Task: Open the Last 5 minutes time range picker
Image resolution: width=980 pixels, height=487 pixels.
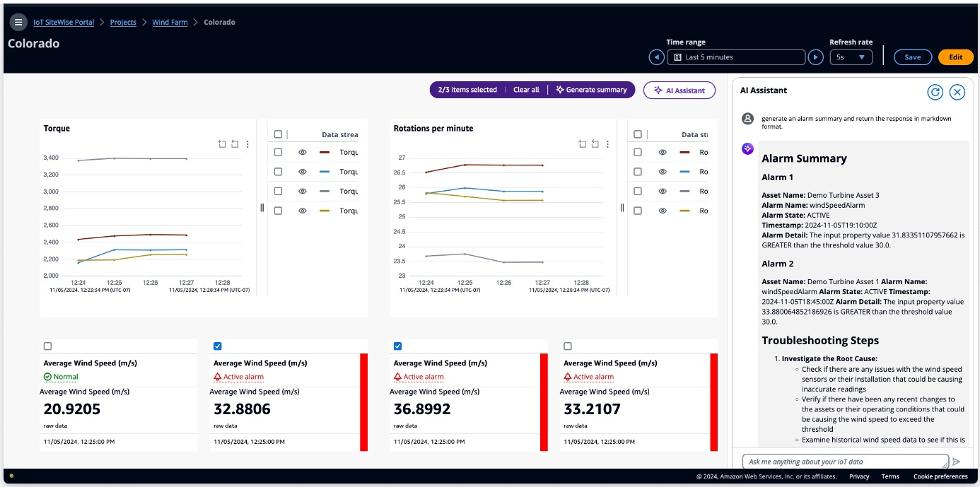Action: click(x=735, y=57)
